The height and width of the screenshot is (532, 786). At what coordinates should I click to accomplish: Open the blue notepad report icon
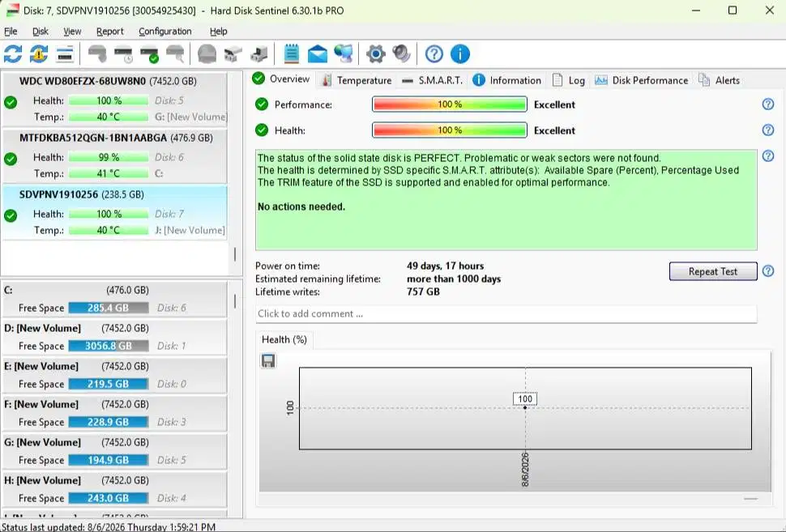(x=291, y=53)
